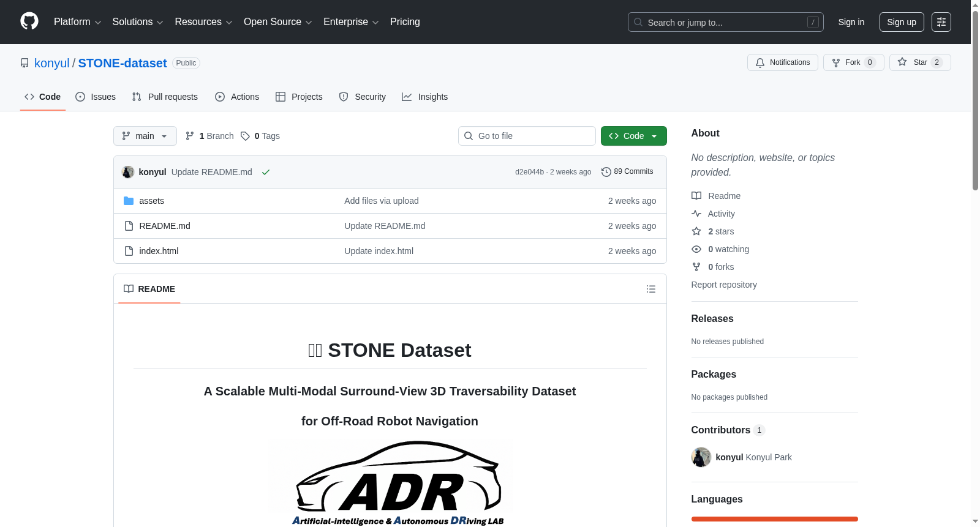Click the Search or jump to field
The width and height of the screenshot is (980, 527).
point(726,22)
